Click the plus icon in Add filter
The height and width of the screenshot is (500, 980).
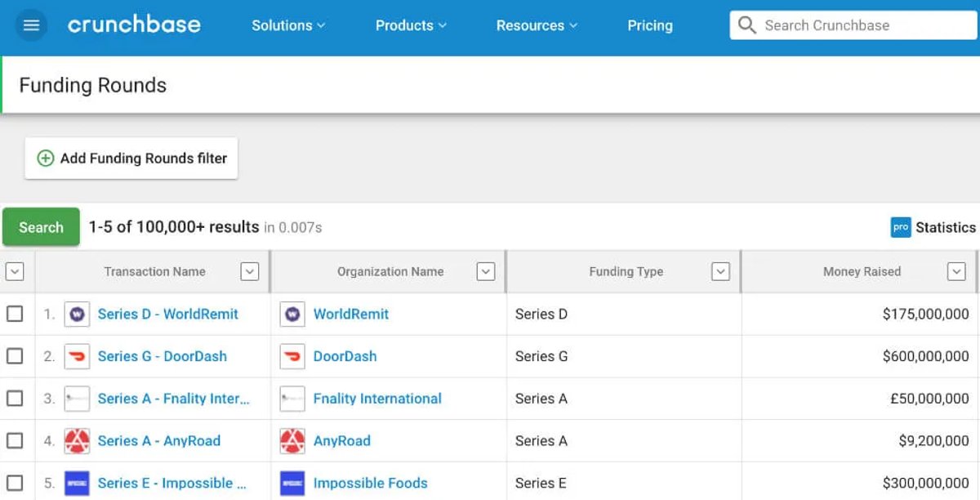click(46, 158)
